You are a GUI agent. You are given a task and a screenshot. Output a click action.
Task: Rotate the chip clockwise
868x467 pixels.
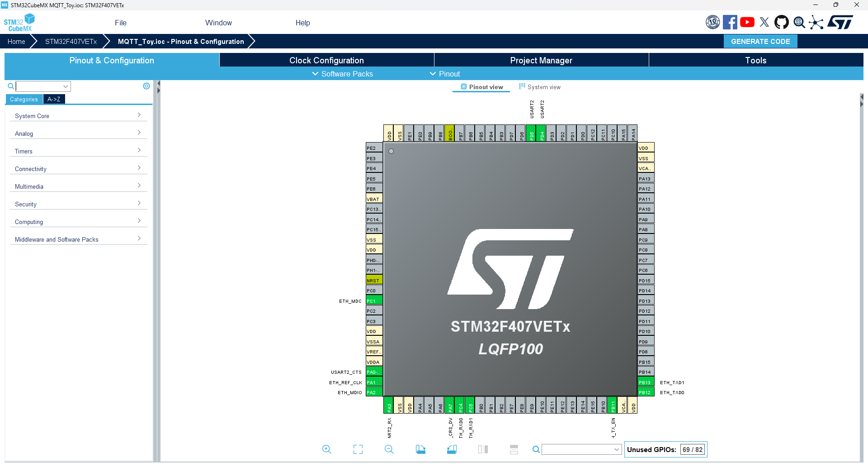pyautogui.click(x=420, y=449)
